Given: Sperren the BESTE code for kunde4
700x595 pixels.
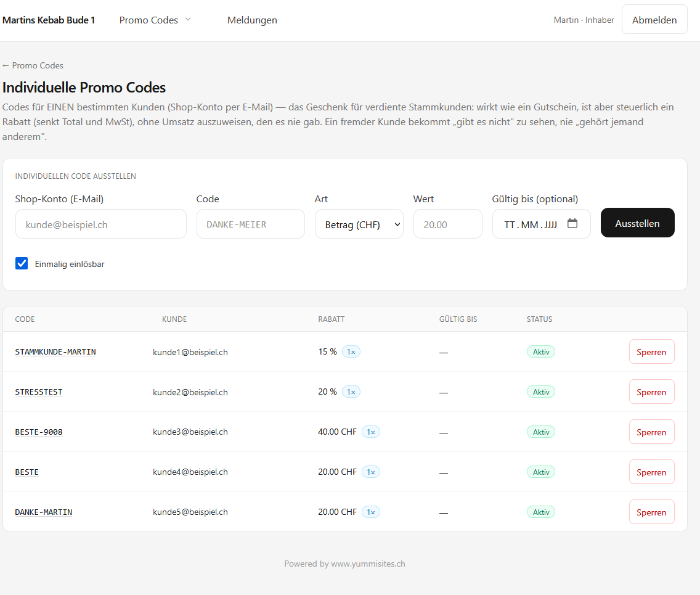Looking at the screenshot, I should click(x=652, y=472).
